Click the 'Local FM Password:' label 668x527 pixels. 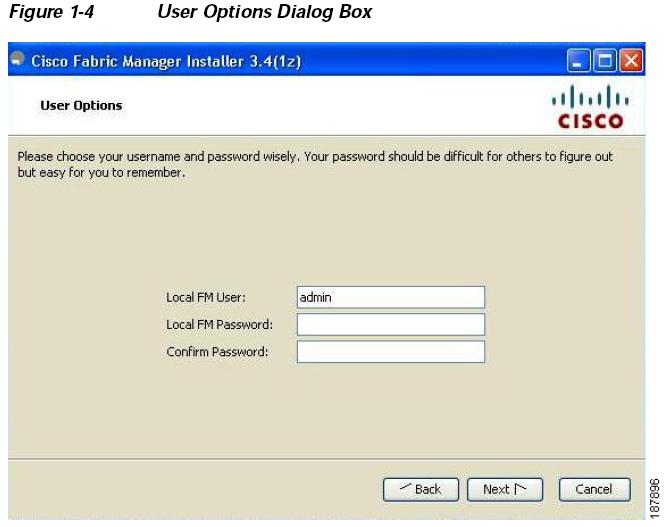coord(219,324)
